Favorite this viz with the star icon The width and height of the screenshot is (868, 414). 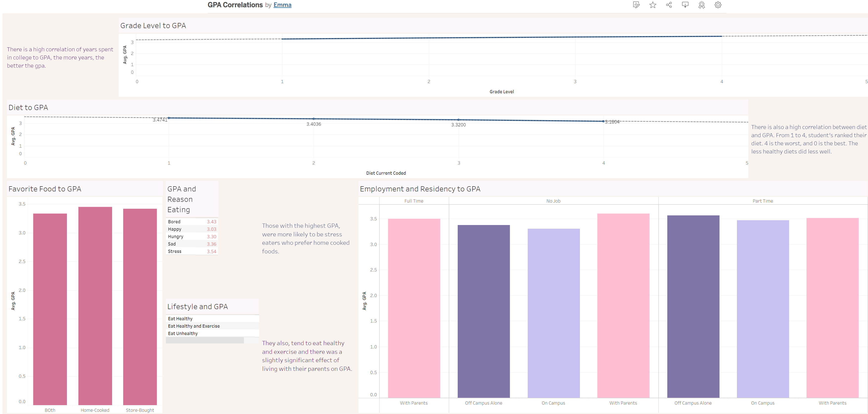653,5
